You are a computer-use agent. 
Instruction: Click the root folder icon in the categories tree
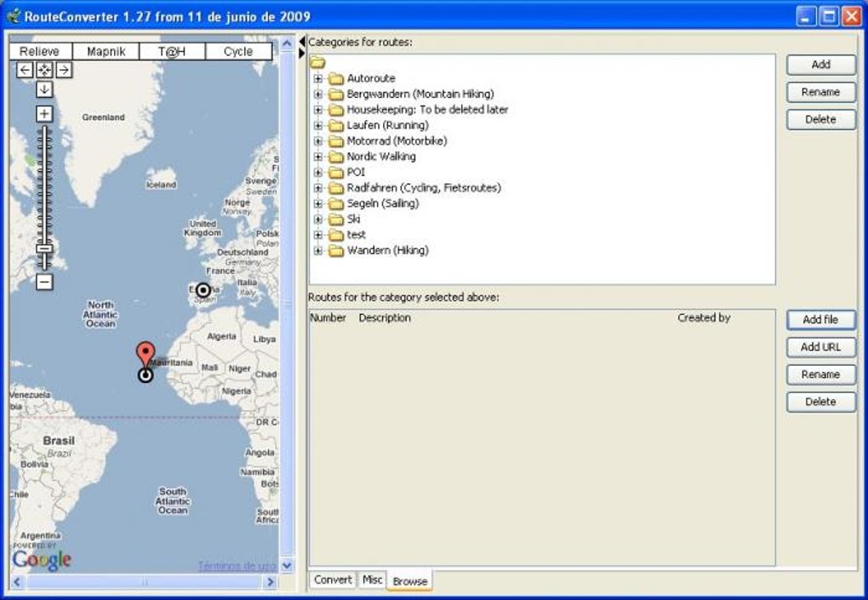click(x=317, y=62)
